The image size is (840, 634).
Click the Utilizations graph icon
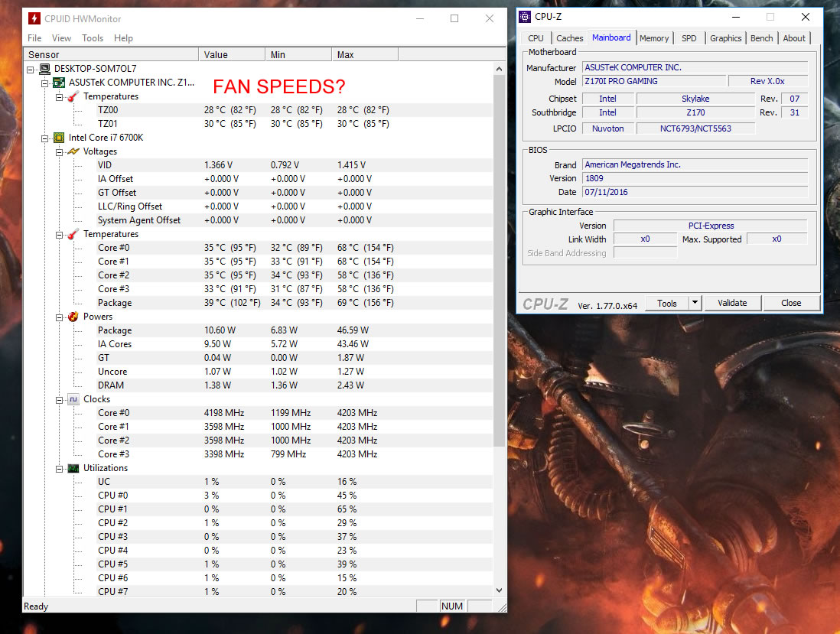coord(73,468)
